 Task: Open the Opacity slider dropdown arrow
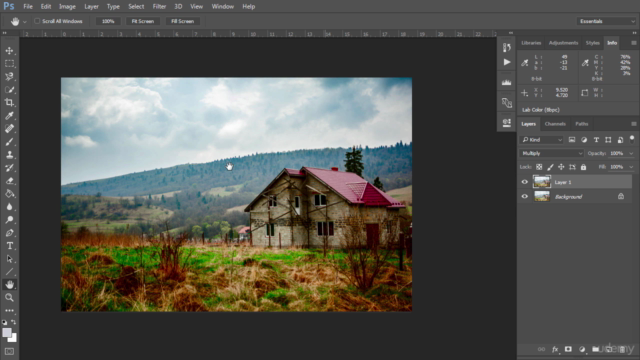631,153
